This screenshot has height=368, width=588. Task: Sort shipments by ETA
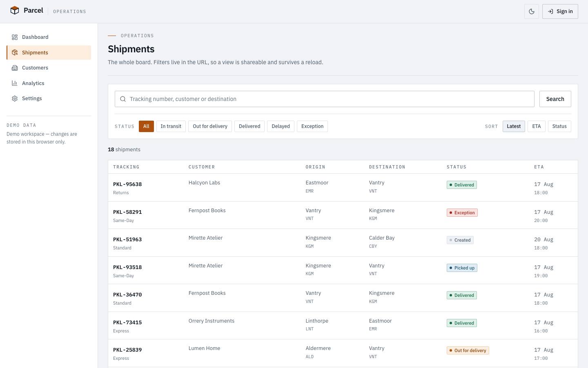[x=537, y=126]
